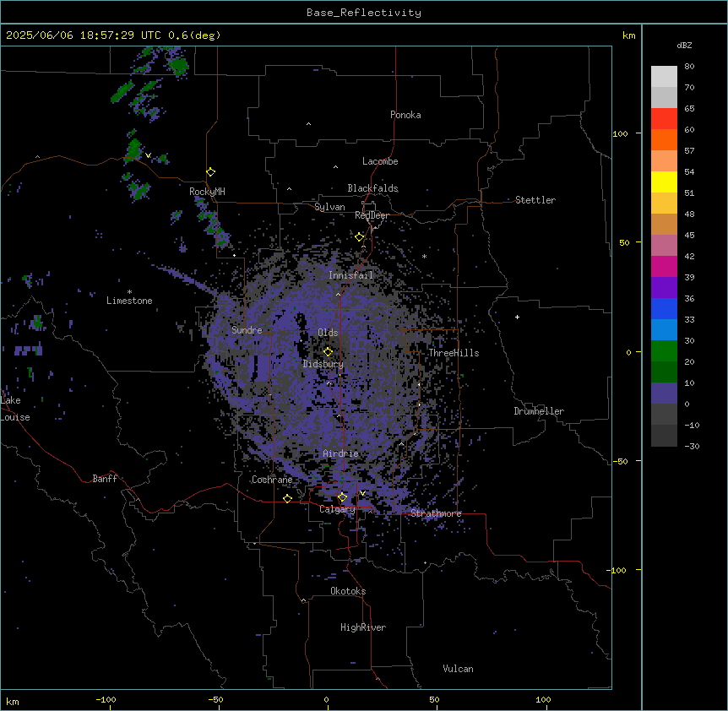Click the Olds label
This screenshot has height=711, width=728.
click(328, 333)
